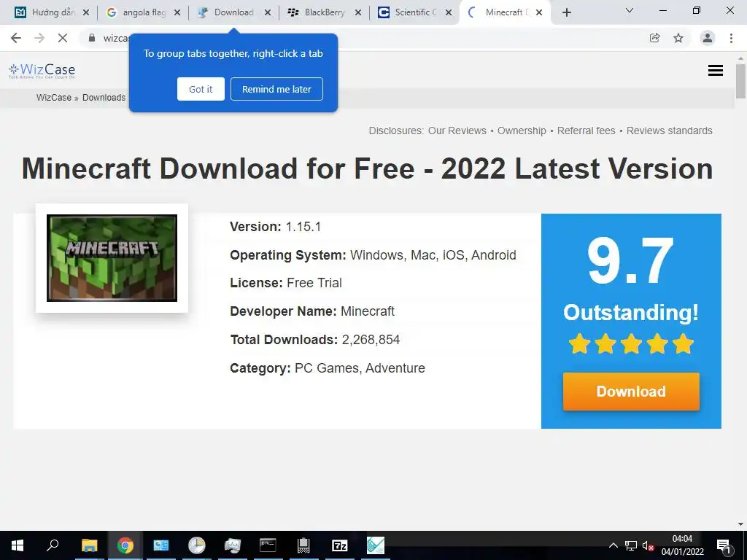Open Command Prompt taskbar icon
747x560 pixels.
click(268, 545)
